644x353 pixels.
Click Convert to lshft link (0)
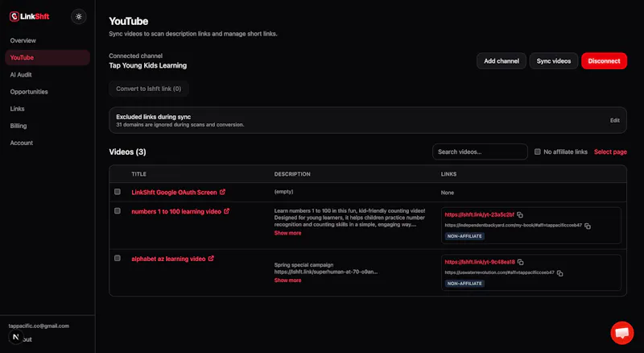click(149, 89)
